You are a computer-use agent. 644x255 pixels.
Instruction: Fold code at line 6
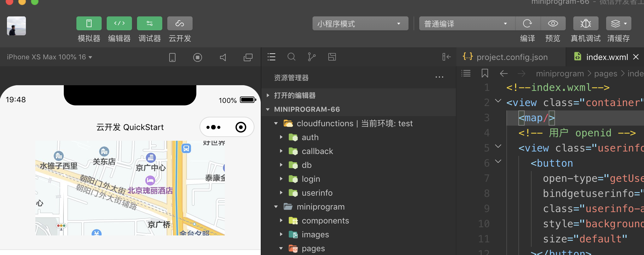pos(498,161)
